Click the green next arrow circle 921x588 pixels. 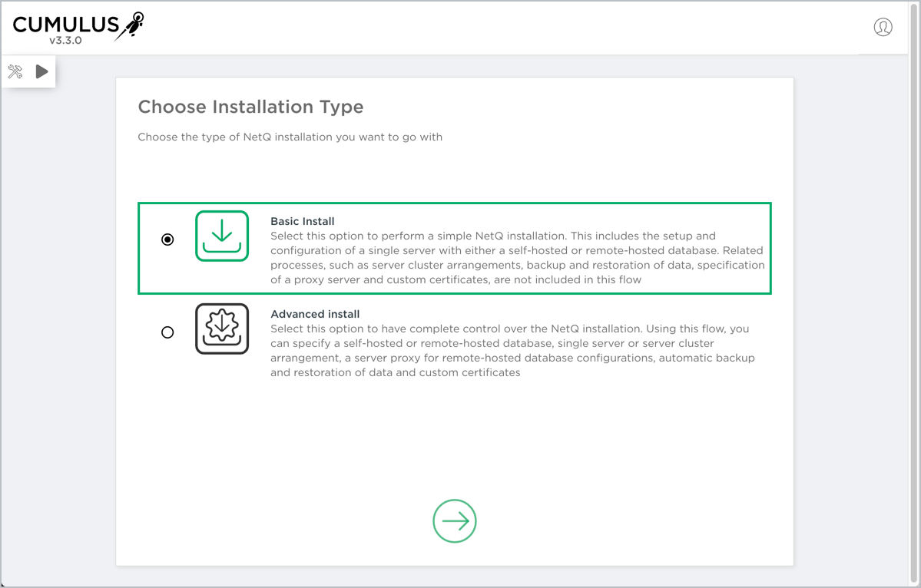pos(455,521)
